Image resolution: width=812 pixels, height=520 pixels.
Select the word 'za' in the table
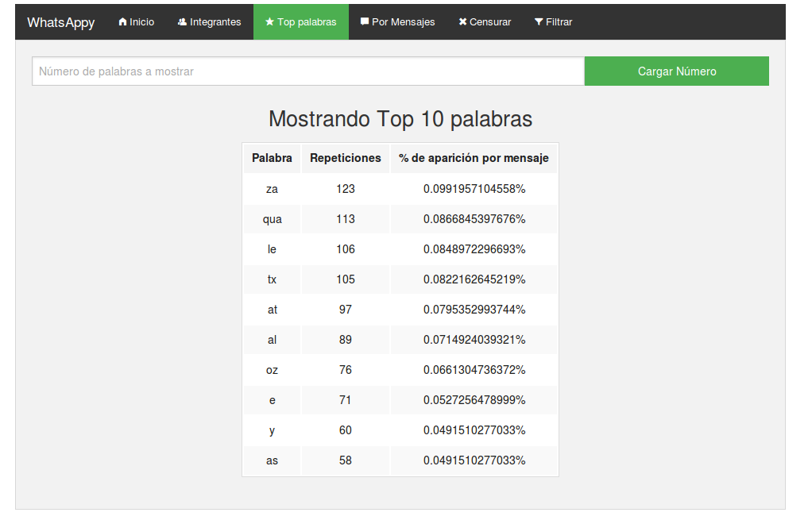pyautogui.click(x=272, y=189)
